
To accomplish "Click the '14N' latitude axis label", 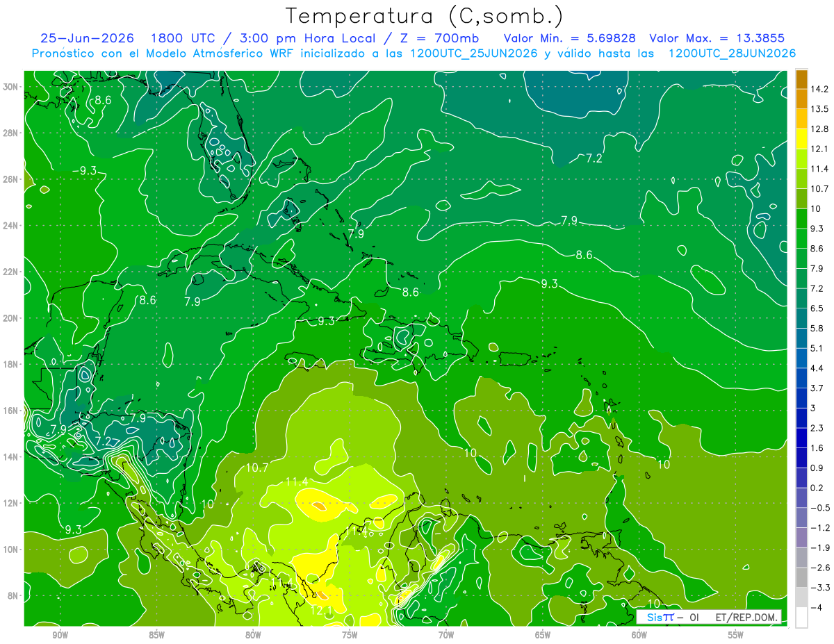I will pyautogui.click(x=10, y=456).
